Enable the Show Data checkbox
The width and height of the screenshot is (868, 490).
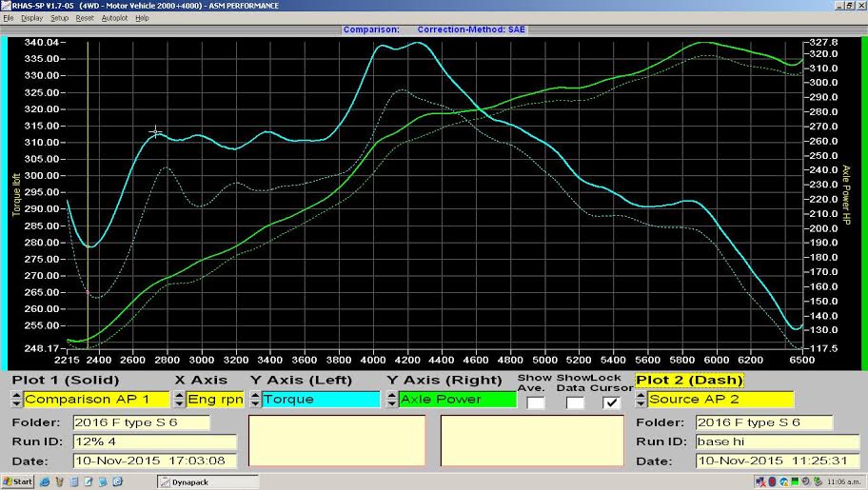[575, 402]
